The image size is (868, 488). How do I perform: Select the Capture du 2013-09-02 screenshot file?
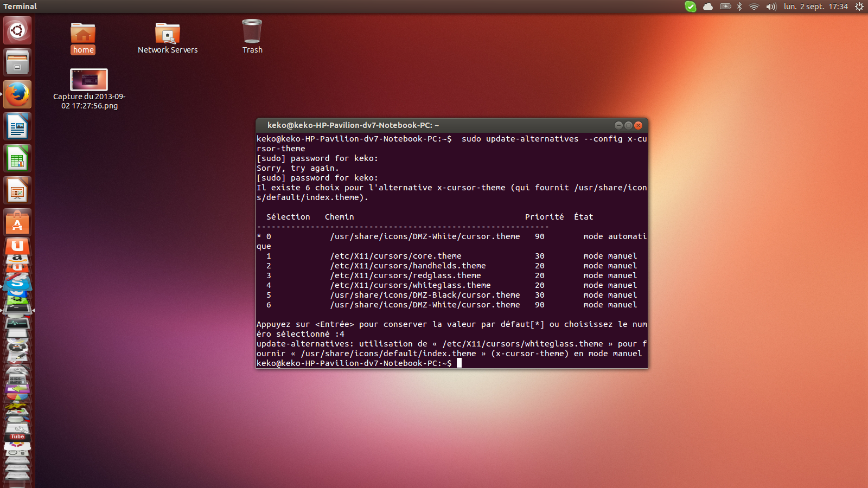pyautogui.click(x=89, y=89)
